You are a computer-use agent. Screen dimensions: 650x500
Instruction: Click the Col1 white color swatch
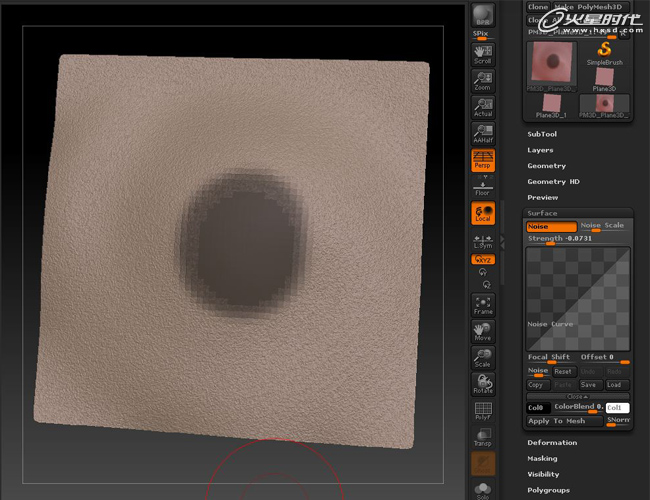tap(617, 408)
